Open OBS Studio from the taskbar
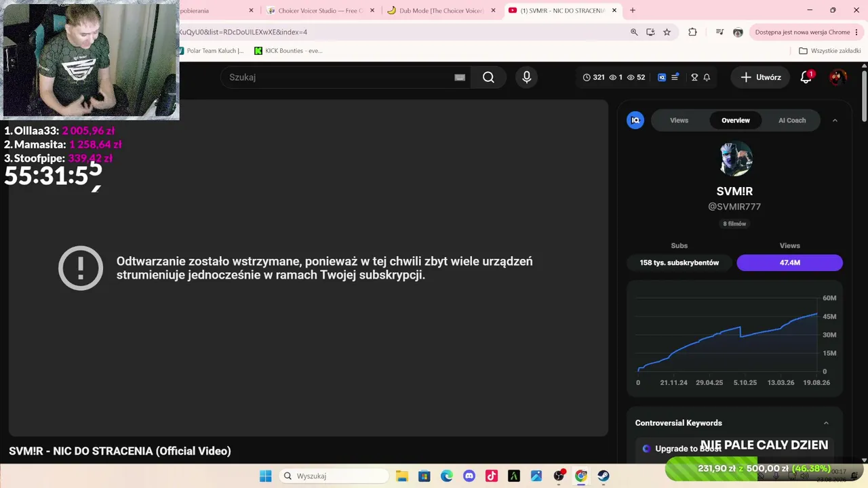The height and width of the screenshot is (488, 868). tap(559, 476)
